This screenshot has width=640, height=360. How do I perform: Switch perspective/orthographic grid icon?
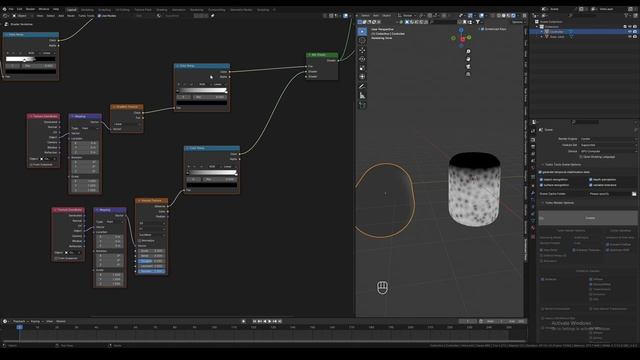pyautogui.click(x=468, y=74)
